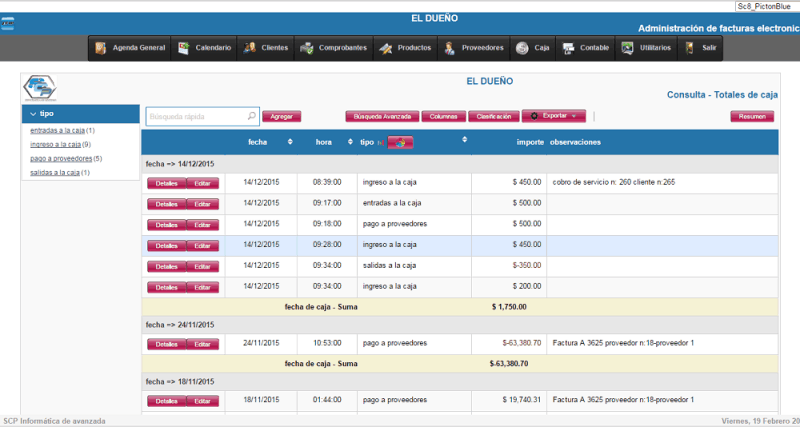Click the search magnifier icon
800x427 pixels.
click(252, 116)
